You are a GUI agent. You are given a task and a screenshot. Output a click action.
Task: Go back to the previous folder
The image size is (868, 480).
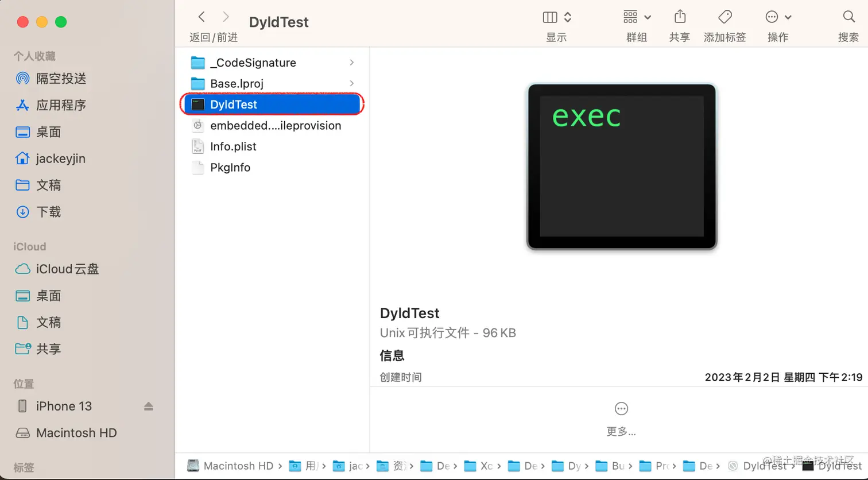tap(201, 17)
